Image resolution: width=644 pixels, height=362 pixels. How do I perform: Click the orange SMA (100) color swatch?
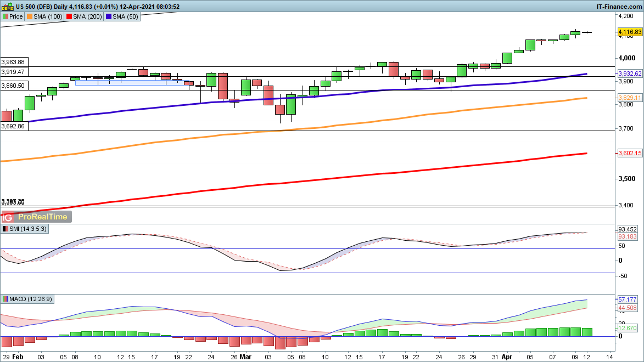coord(29,16)
